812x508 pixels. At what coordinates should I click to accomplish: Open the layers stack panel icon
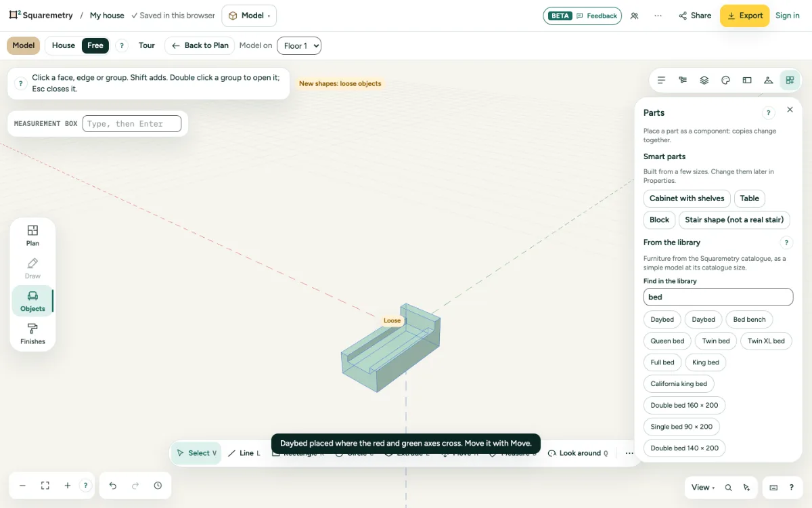(704, 80)
